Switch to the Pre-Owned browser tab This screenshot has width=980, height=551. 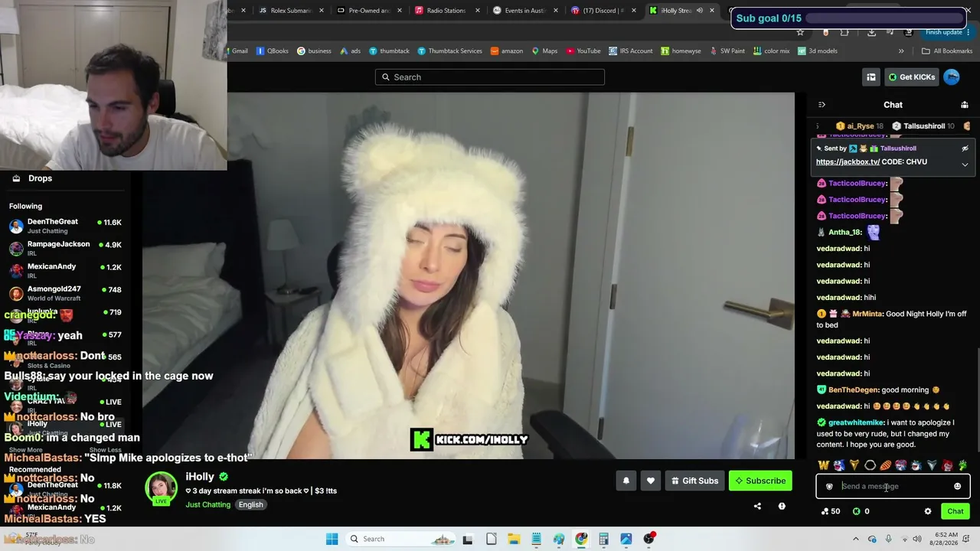point(369,11)
